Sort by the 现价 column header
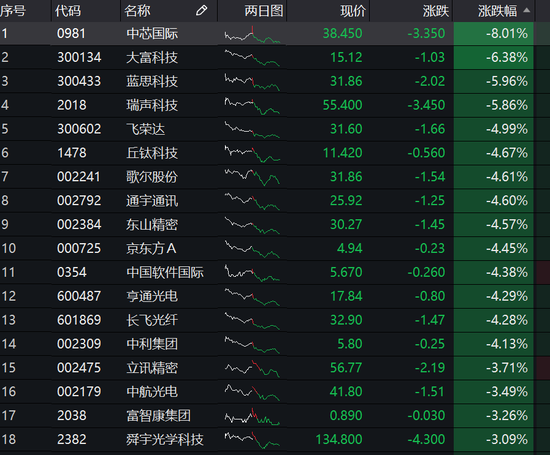This screenshot has height=455, width=550. coord(353,11)
